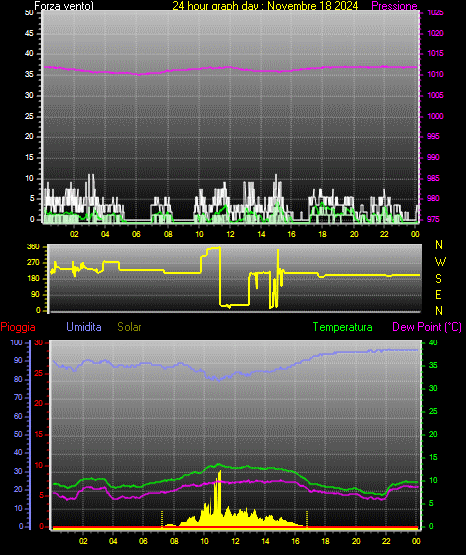This screenshot has height=555, width=466.
Task: Click the '1020' pressure axis value
Action: coord(435,33)
